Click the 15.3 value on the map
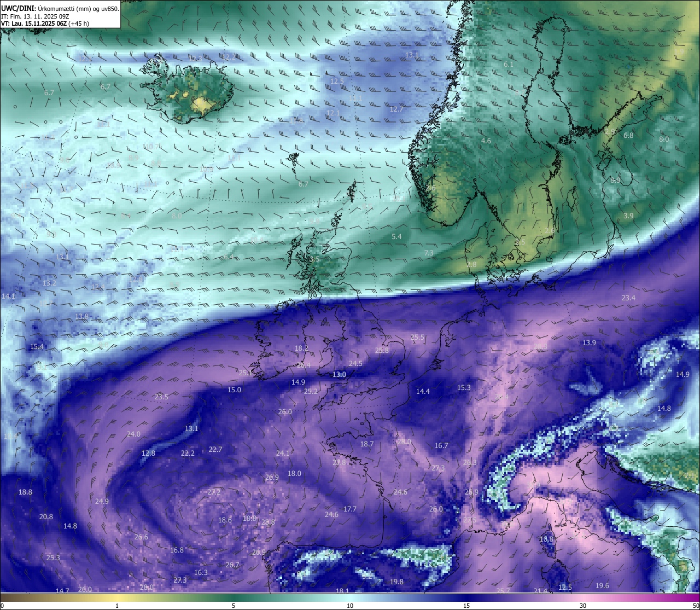This screenshot has height=610, width=700. coord(464,388)
